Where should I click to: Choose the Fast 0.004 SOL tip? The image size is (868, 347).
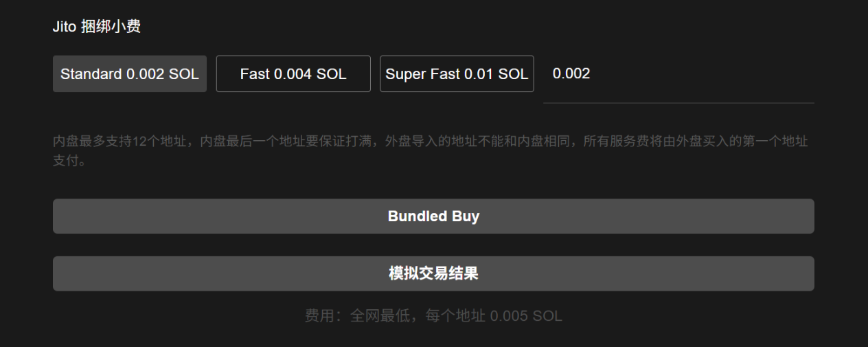point(293,74)
